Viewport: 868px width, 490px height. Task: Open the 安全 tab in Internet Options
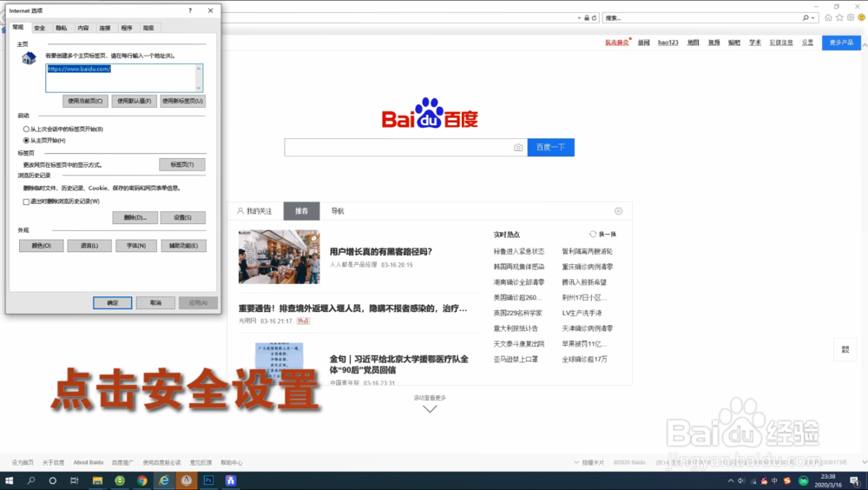(39, 28)
